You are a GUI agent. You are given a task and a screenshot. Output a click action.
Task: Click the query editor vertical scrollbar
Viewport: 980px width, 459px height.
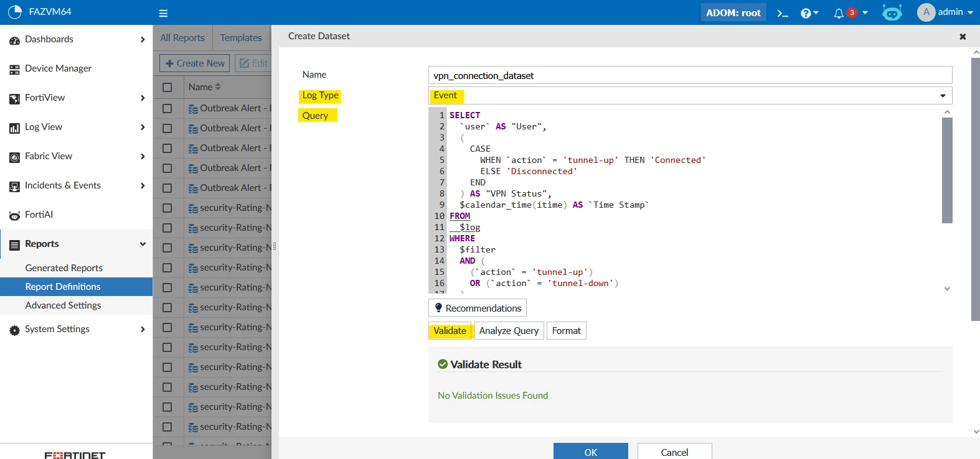(x=947, y=170)
